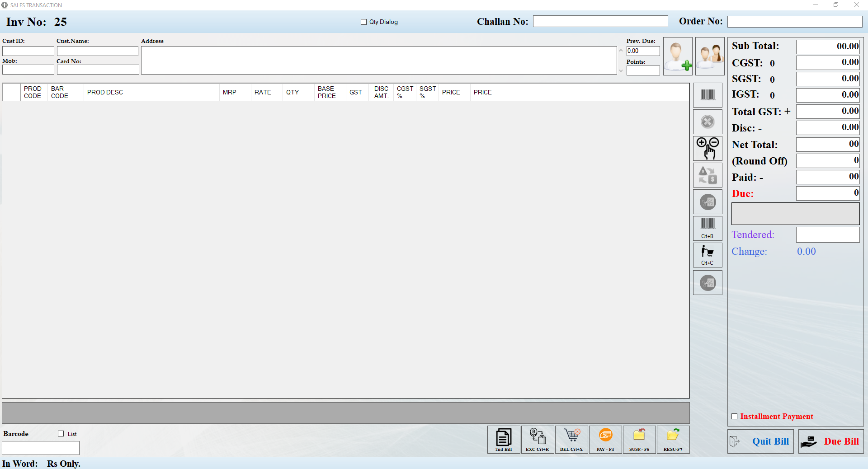This screenshot has height=469, width=868.
Task: Enable the Qty Dialog checkbox
Action: pyautogui.click(x=364, y=22)
